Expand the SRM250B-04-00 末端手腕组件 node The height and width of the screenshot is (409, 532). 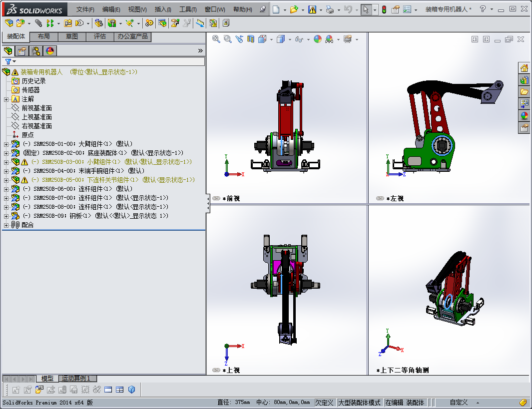(x=6, y=171)
